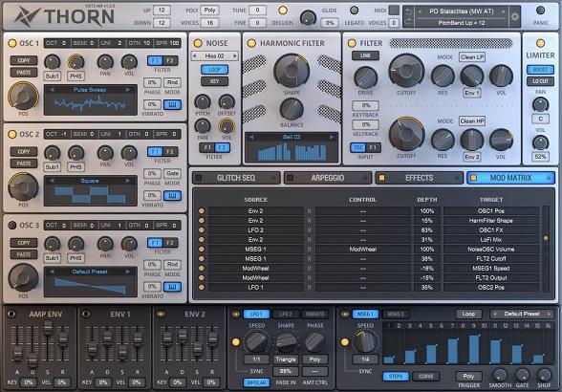Open the Poly mode dropdown

[209, 11]
